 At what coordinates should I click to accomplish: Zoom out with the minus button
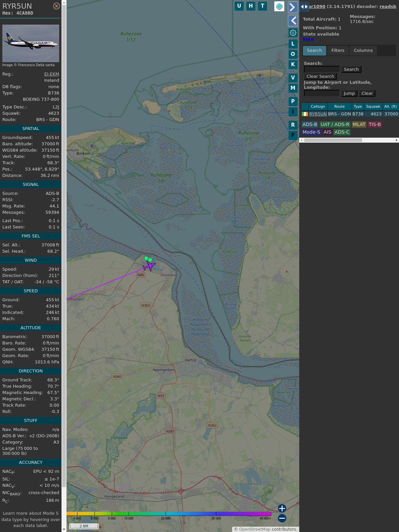pos(282,518)
